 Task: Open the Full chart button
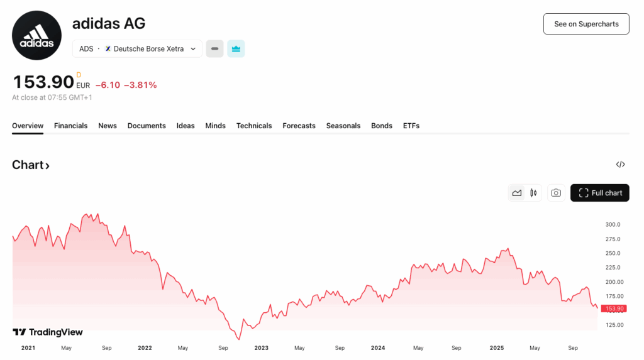599,193
